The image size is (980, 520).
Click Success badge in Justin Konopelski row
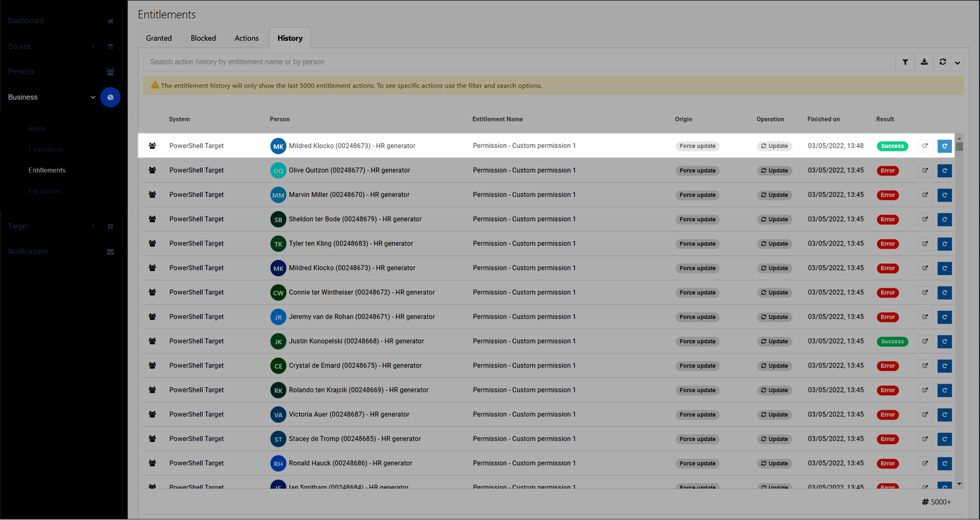click(x=892, y=342)
